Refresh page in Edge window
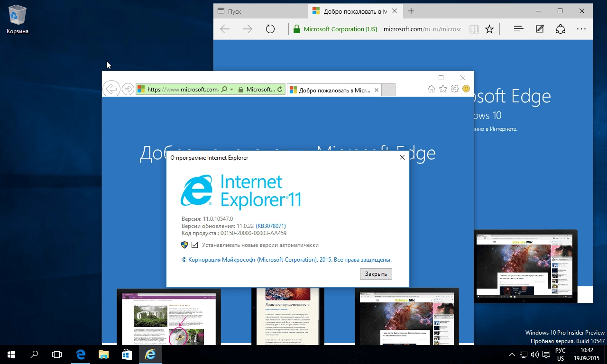This screenshot has height=364, width=607. (x=270, y=29)
